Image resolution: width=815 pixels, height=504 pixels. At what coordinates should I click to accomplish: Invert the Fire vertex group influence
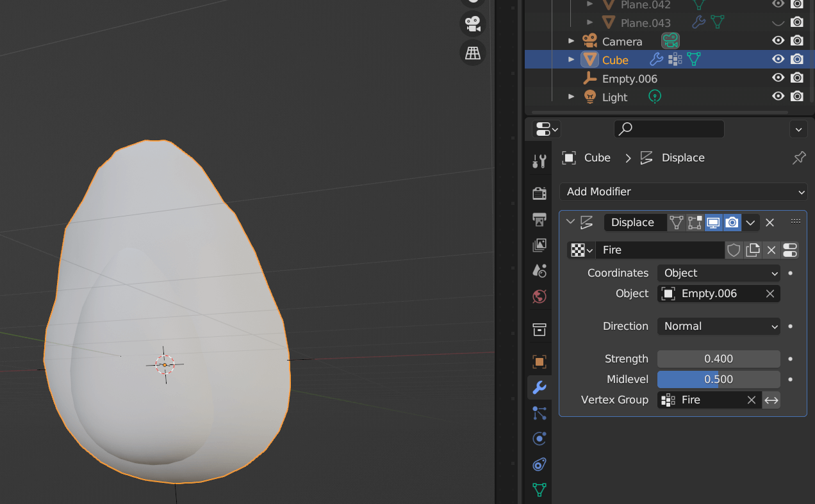[x=771, y=400]
